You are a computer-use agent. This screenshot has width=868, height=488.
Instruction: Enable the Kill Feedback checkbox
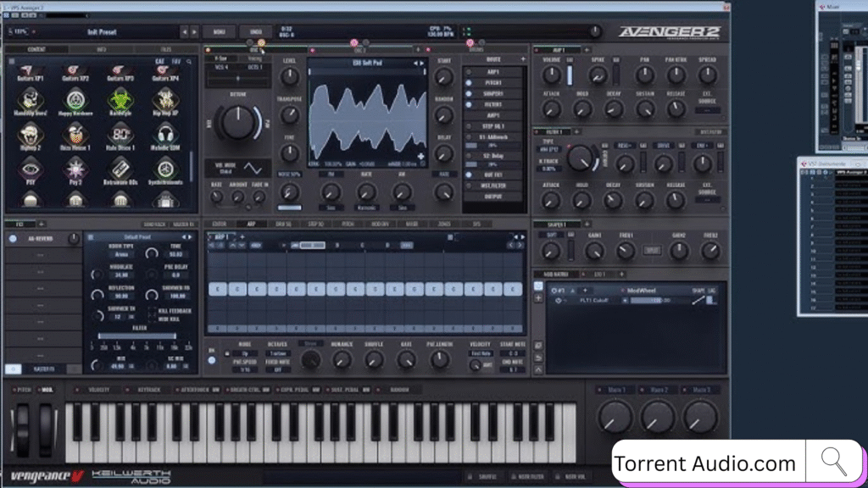click(x=152, y=313)
